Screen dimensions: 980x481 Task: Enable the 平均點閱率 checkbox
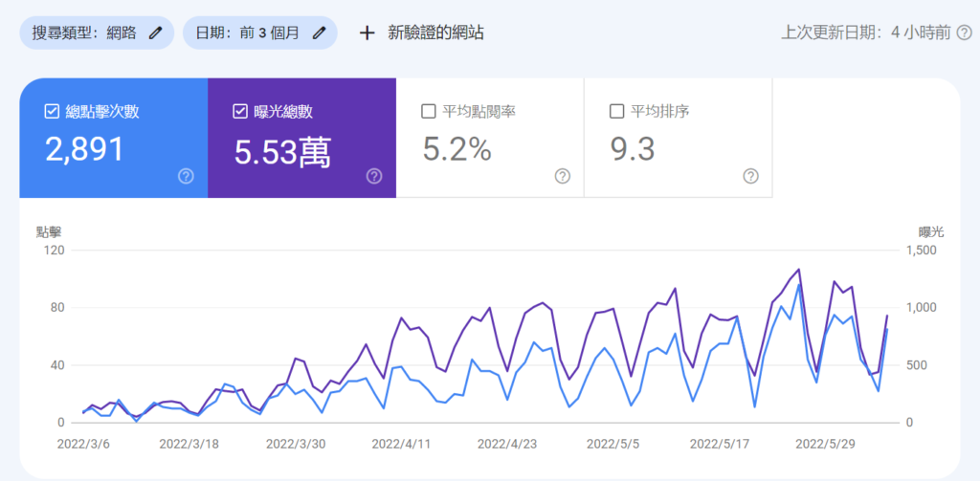click(429, 112)
